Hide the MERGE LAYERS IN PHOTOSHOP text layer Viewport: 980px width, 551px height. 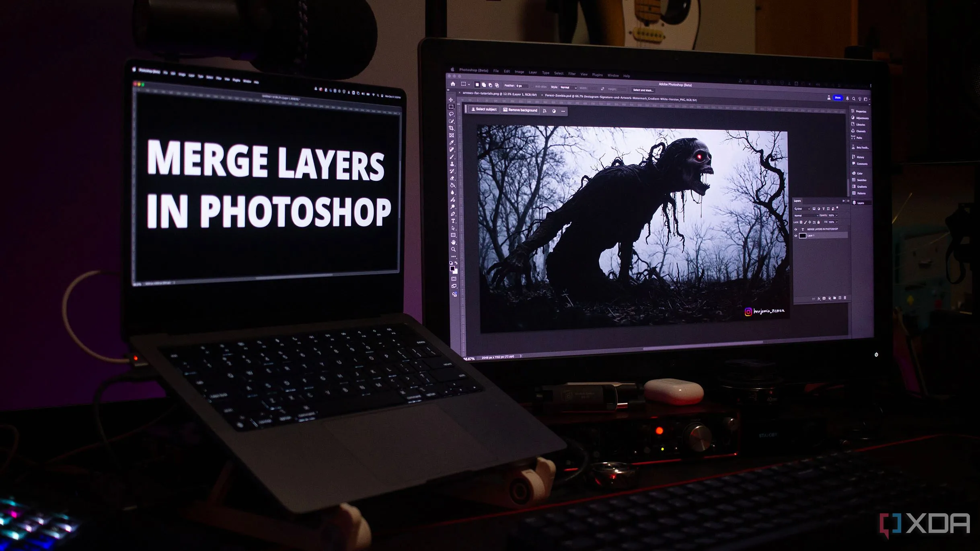796,229
